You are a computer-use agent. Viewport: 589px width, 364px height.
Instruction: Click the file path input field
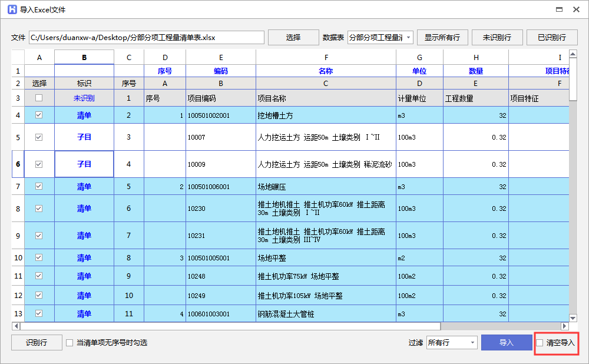(146, 38)
